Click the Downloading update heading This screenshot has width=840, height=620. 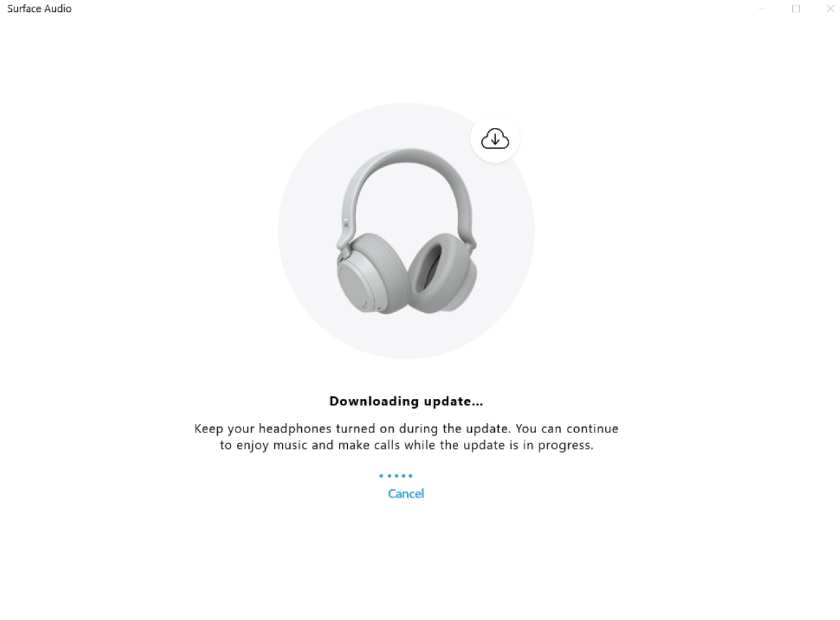pyautogui.click(x=406, y=401)
